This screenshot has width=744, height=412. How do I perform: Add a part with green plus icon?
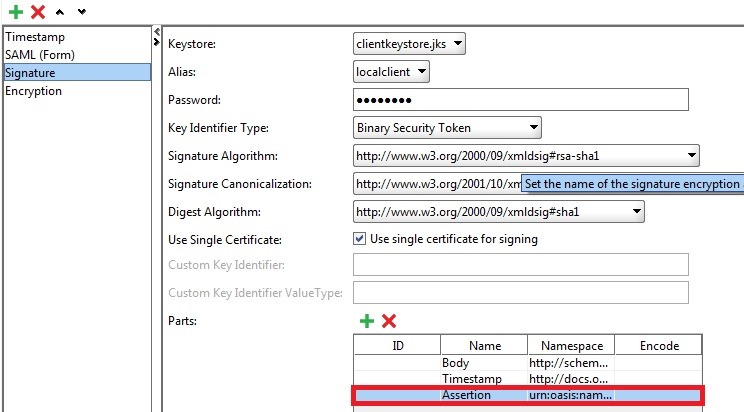point(367,321)
